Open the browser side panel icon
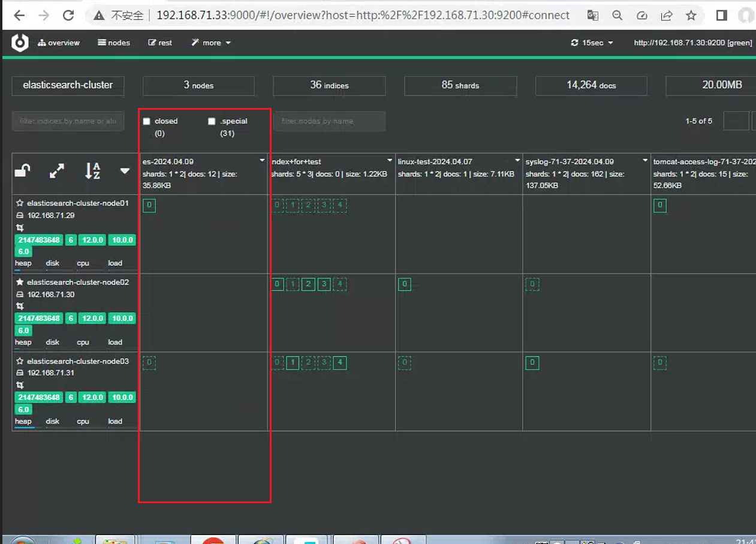This screenshot has height=544, width=756. pos(722,16)
